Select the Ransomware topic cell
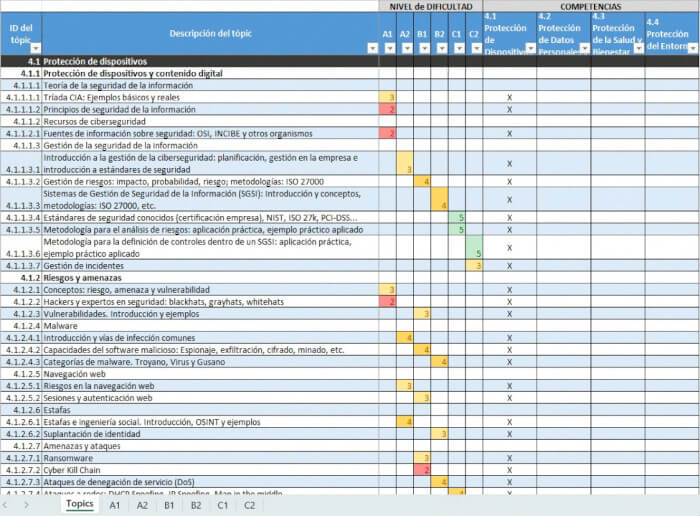700x516 pixels. click(x=209, y=457)
